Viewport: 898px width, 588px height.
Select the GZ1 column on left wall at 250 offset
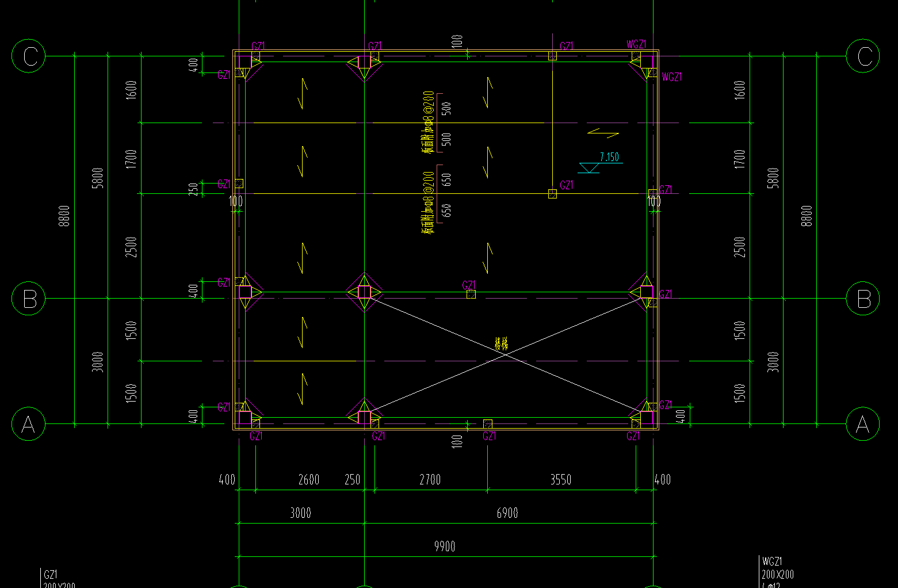click(x=239, y=184)
